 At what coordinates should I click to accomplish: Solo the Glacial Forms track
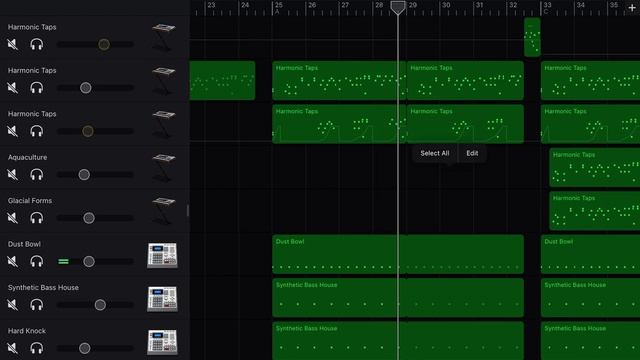pos(37,218)
